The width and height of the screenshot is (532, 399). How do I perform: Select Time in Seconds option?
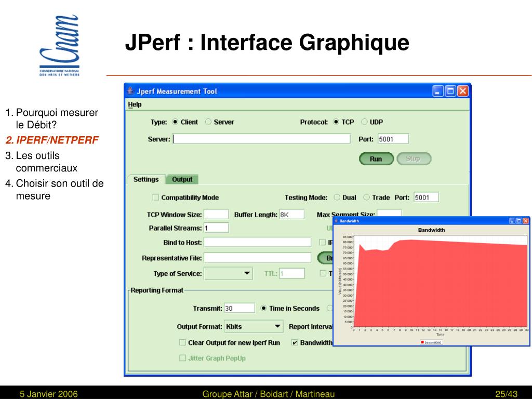[263, 309]
